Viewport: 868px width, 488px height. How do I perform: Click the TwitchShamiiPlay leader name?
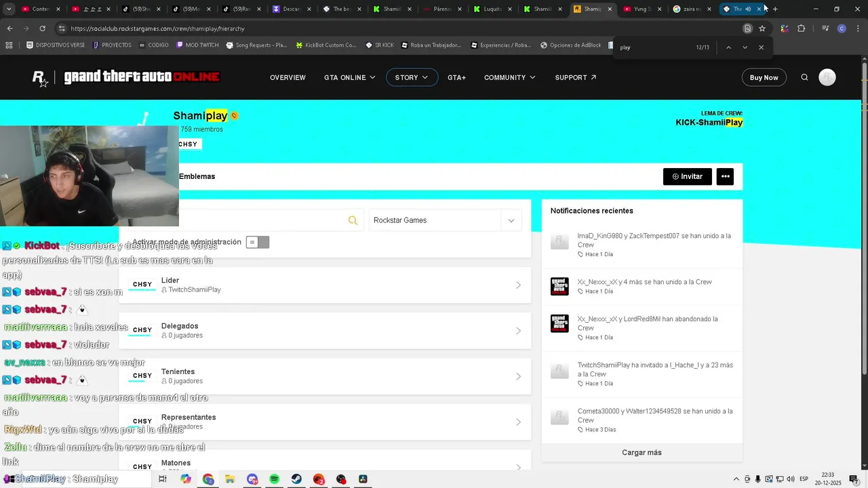pos(195,290)
